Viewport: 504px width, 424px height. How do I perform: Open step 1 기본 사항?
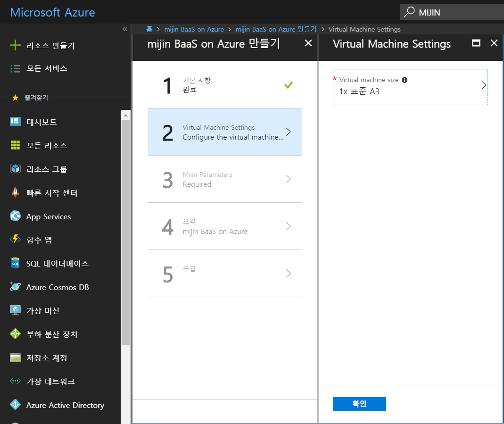tap(225, 85)
